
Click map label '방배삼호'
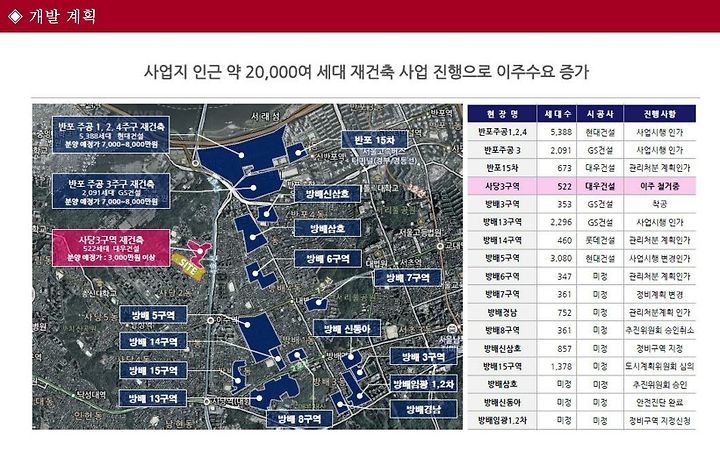coord(327,228)
